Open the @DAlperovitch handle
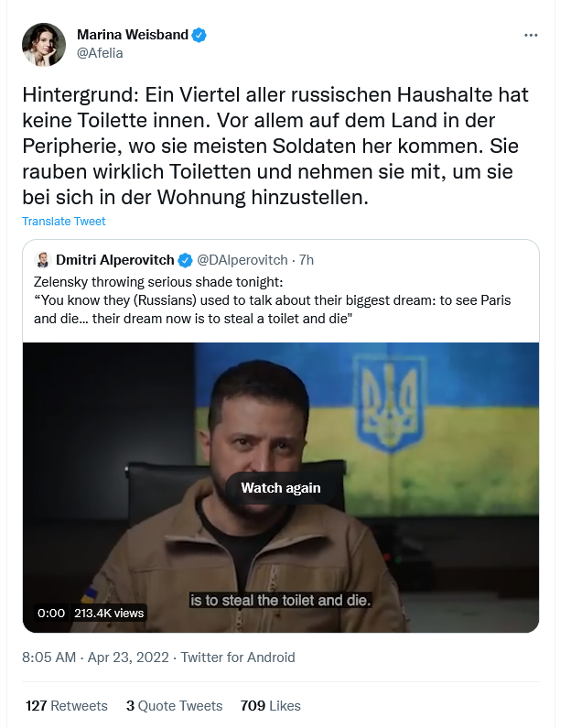571x728 pixels. pyautogui.click(x=242, y=260)
